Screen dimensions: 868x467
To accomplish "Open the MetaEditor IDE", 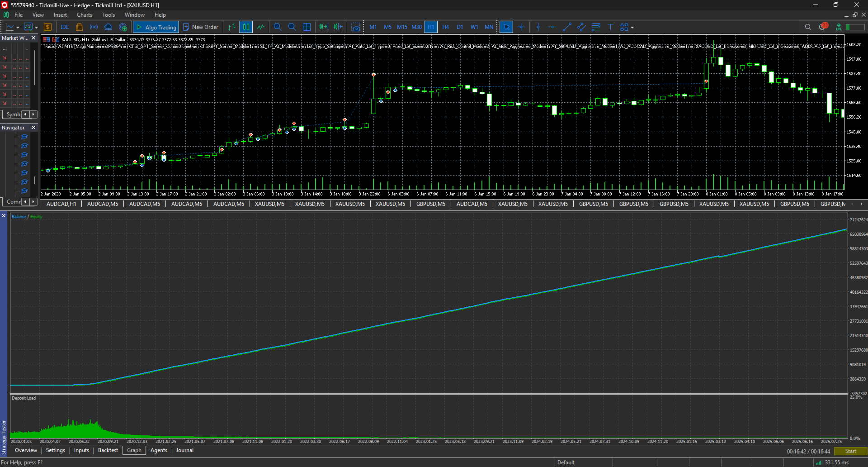I will 65,27.
